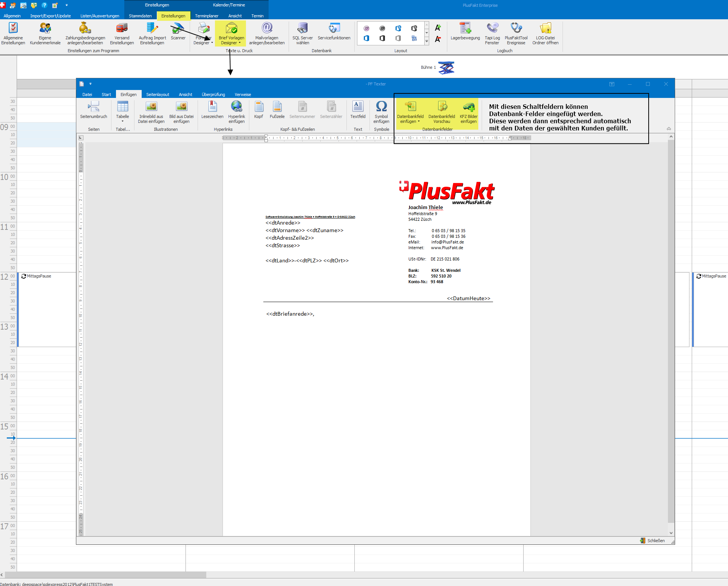Click Bild aus Datei einfügen
Viewport: 728px width, 586px height.
coord(181,112)
